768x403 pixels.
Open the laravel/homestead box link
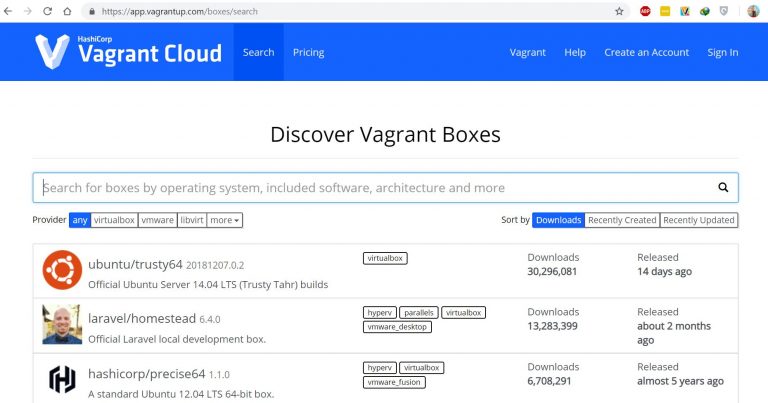[x=142, y=319]
